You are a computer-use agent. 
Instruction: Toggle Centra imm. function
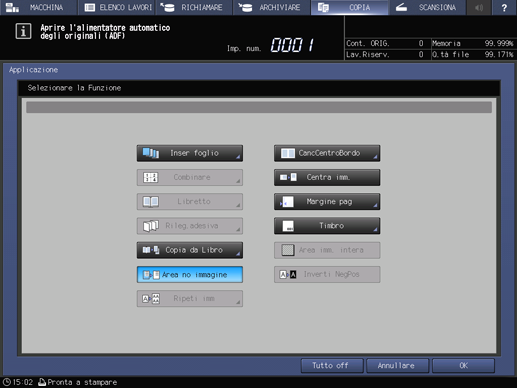coord(327,177)
